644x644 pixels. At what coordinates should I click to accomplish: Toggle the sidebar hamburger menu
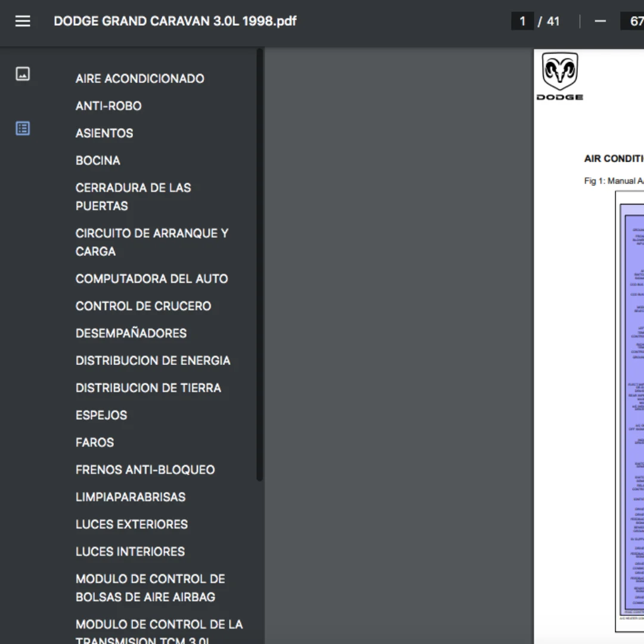[23, 21]
